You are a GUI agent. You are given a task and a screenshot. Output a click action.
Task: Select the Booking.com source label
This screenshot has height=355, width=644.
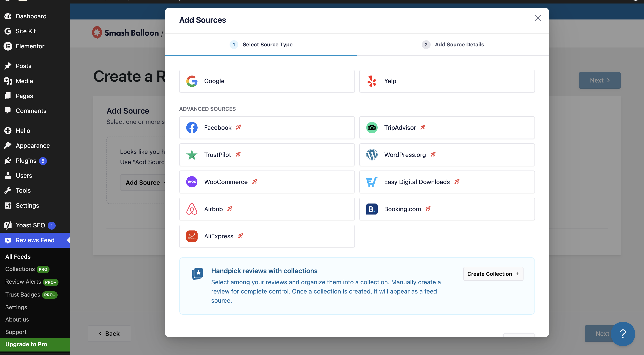click(x=403, y=209)
